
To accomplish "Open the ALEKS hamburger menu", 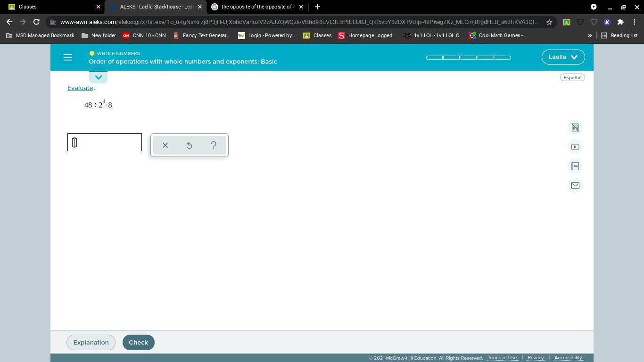I will (x=67, y=58).
